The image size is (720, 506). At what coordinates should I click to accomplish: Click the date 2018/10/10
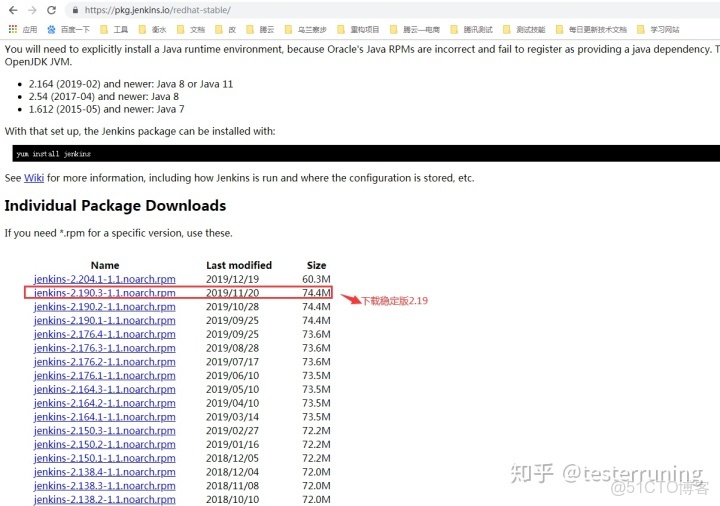[x=232, y=500]
